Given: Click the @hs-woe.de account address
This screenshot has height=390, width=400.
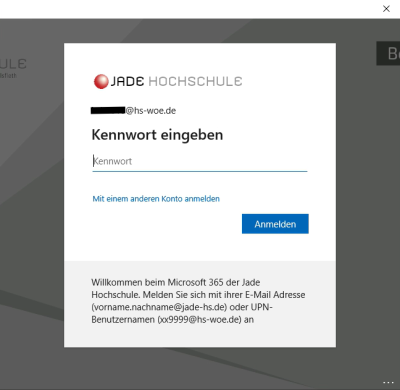Looking at the screenshot, I should (x=151, y=111).
